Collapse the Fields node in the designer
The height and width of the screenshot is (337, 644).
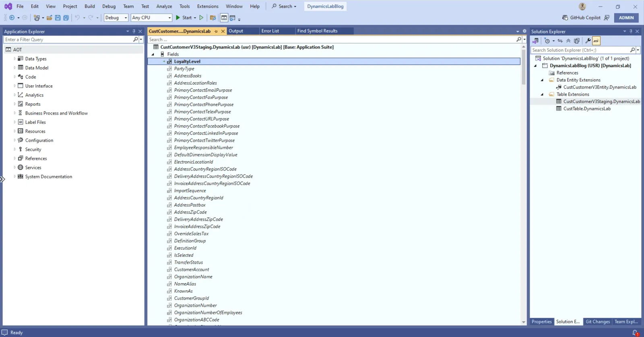pyautogui.click(x=153, y=54)
